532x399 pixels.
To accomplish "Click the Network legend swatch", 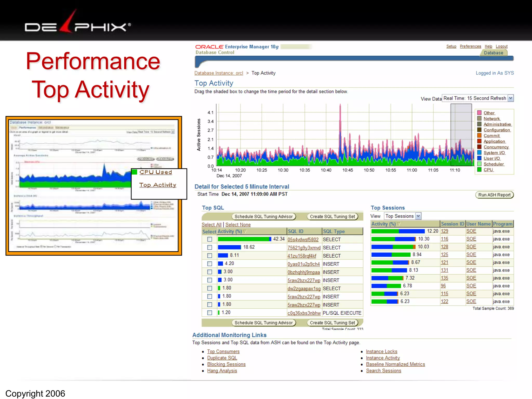I will tap(479, 118).
